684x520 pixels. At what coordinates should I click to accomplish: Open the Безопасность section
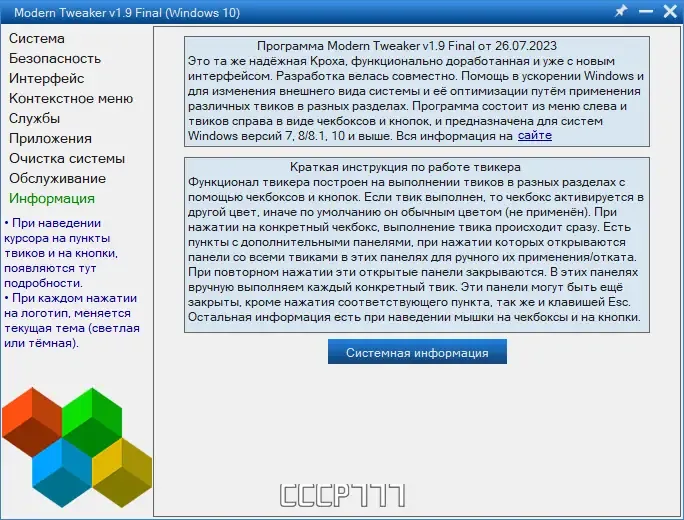(x=55, y=58)
